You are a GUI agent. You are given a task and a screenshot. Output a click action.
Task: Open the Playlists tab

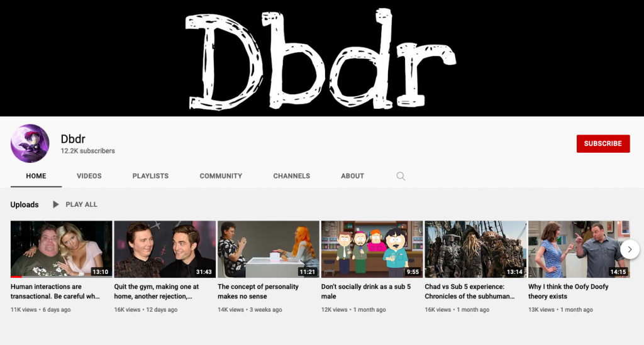click(150, 176)
